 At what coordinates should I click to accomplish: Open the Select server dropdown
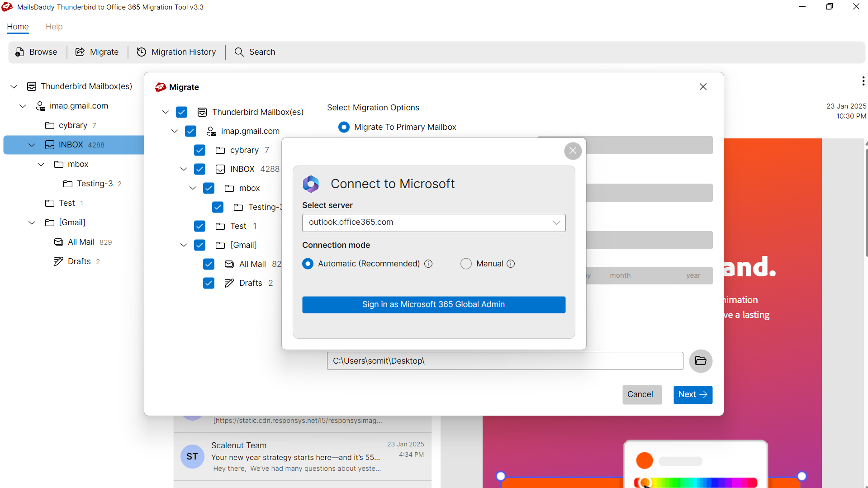pyautogui.click(x=434, y=223)
